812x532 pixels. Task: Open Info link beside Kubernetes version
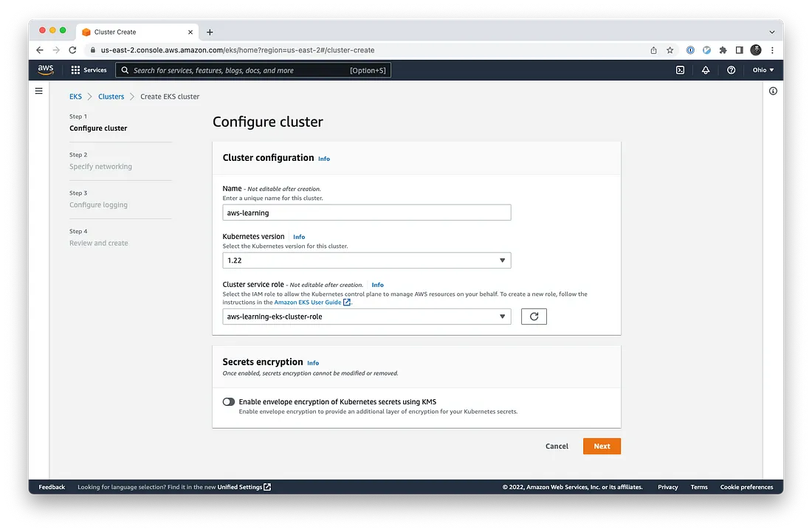point(299,237)
